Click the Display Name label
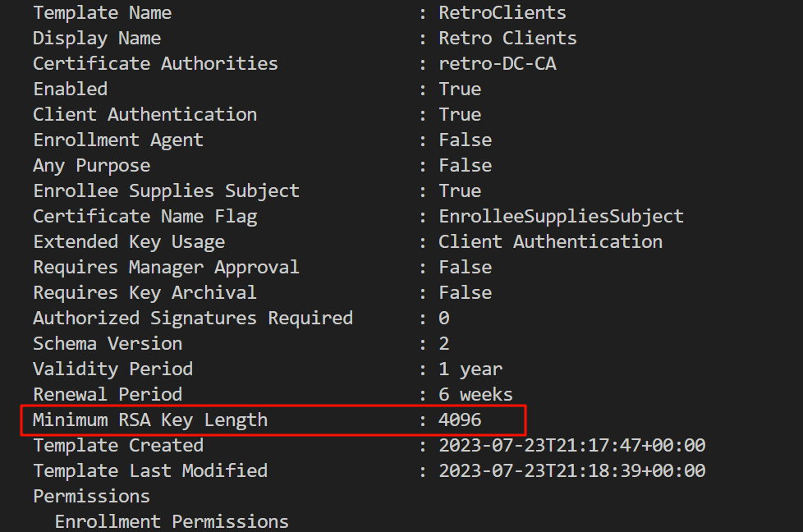This screenshot has height=532, width=803. click(97, 39)
